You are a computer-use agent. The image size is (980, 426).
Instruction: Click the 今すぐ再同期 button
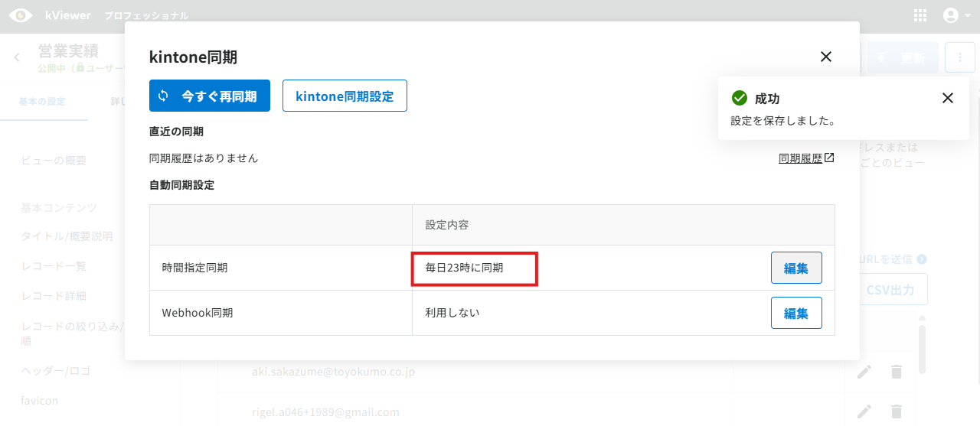[x=210, y=96]
